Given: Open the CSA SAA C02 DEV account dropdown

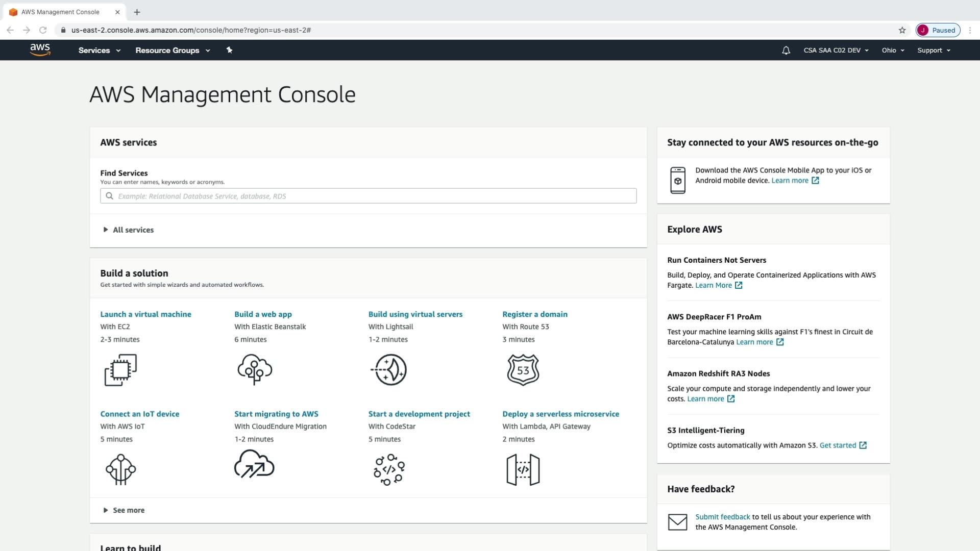Looking at the screenshot, I should [836, 51].
